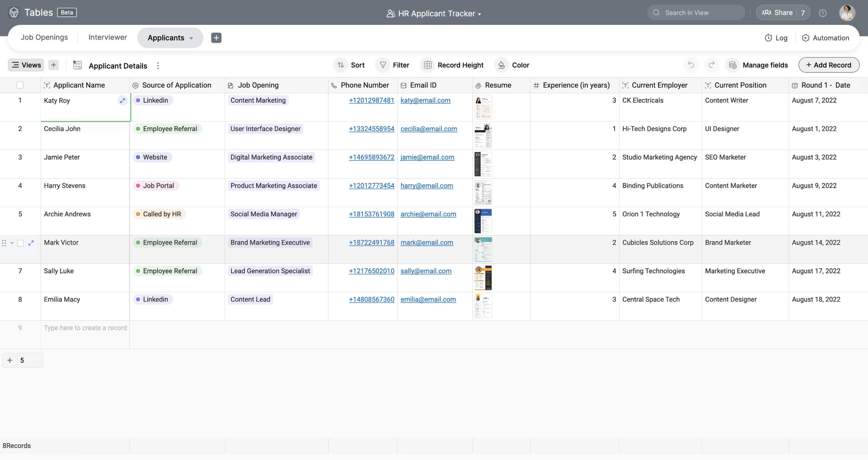The image size is (868, 460).
Task: Expand Katy Roy record icon
Action: [122, 101]
